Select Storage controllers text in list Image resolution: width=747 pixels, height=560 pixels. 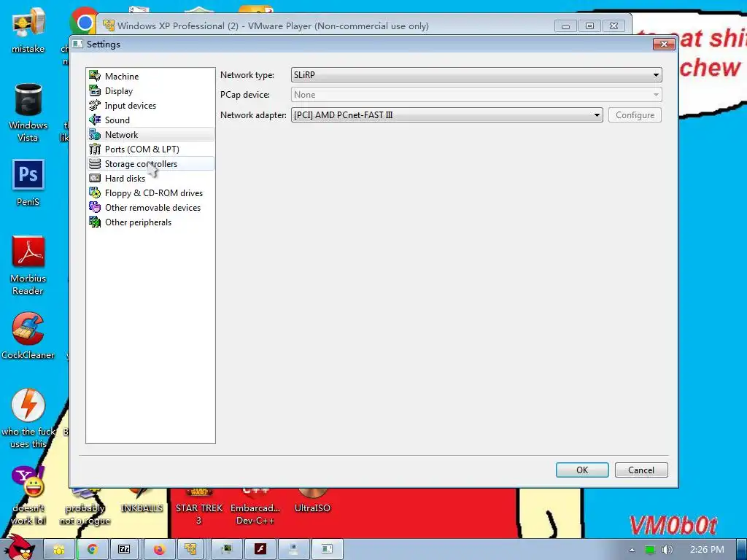(x=141, y=164)
